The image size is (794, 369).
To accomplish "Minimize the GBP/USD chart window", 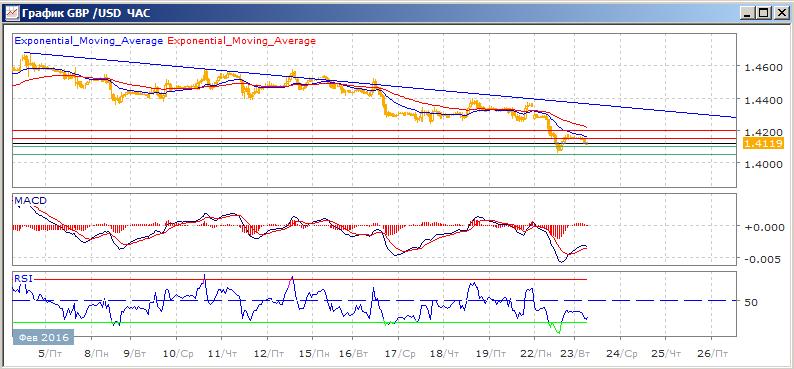I will coord(748,14).
